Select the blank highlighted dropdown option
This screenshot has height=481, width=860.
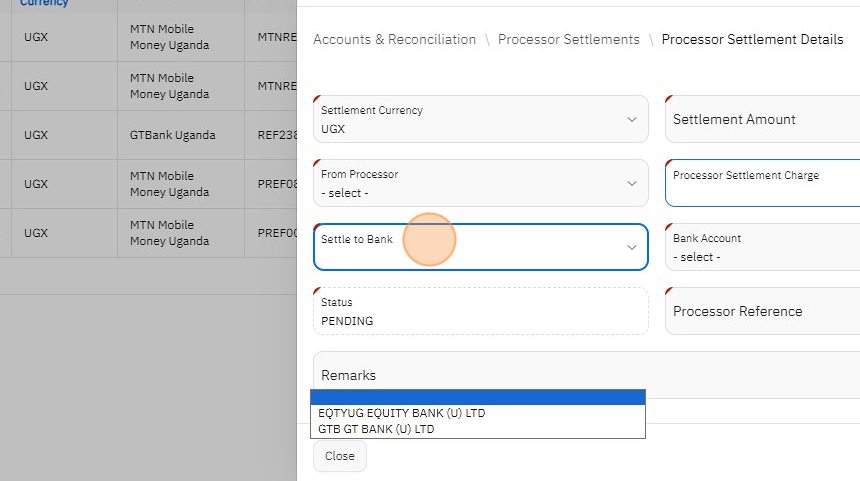point(478,398)
